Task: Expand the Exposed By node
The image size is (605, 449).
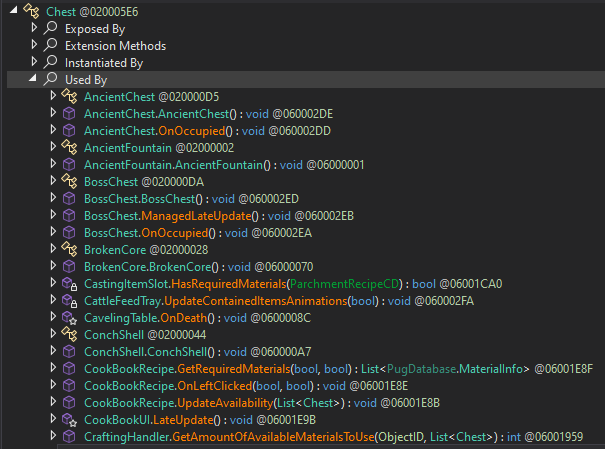Action: 34,27
